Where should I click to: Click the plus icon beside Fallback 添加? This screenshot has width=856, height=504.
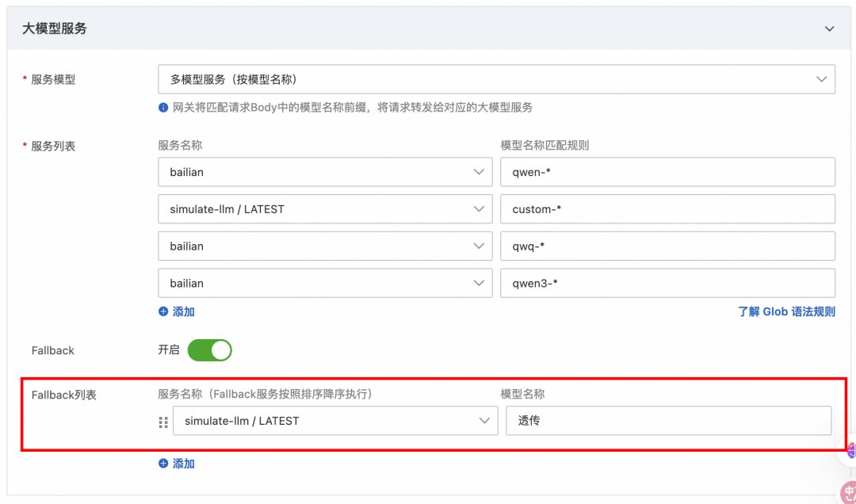click(x=163, y=464)
